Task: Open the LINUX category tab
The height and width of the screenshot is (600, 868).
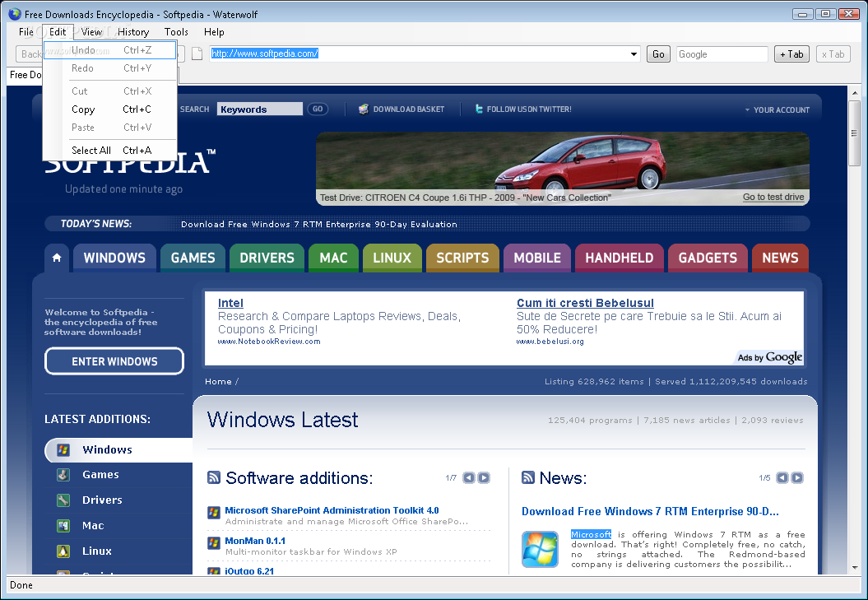Action: (392, 258)
